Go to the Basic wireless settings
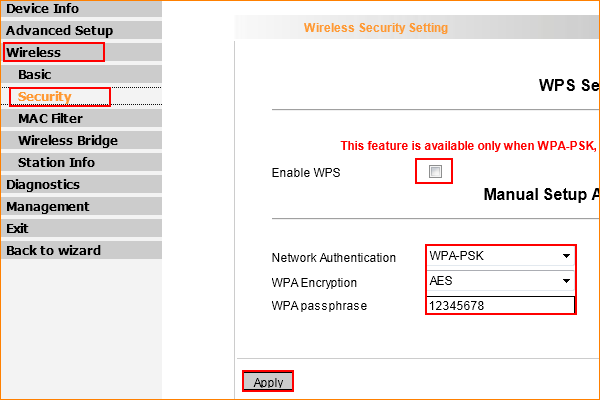600x400 pixels. [35, 75]
